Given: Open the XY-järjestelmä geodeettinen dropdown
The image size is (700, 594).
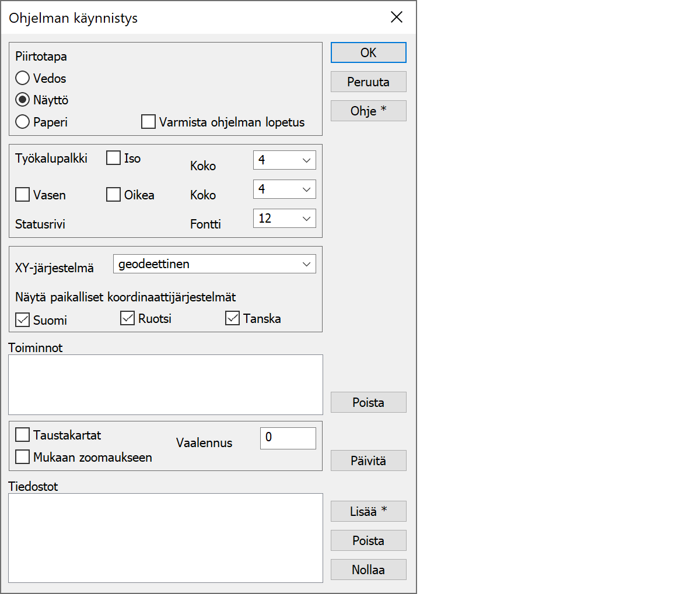Looking at the screenshot, I should (x=215, y=263).
